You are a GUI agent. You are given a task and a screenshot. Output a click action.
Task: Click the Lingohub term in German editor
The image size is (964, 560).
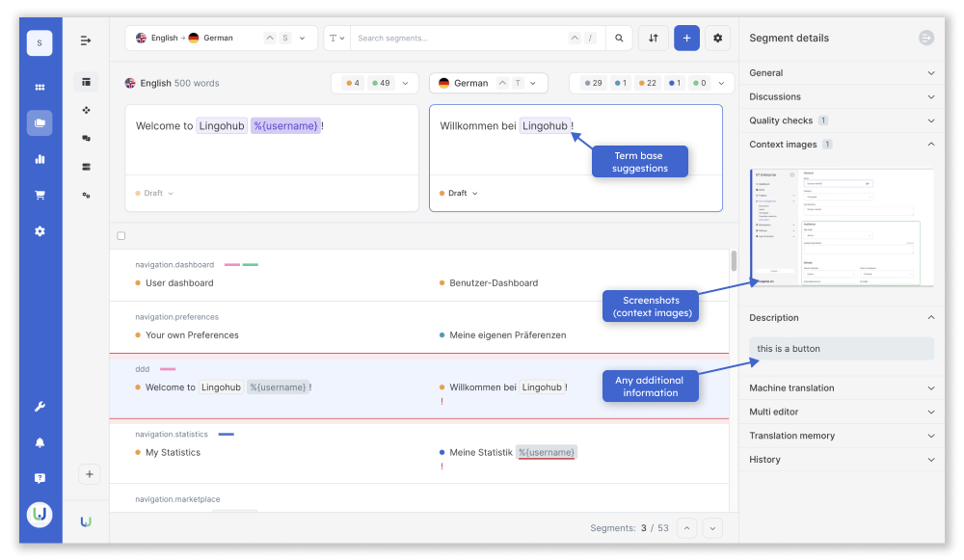click(x=545, y=126)
